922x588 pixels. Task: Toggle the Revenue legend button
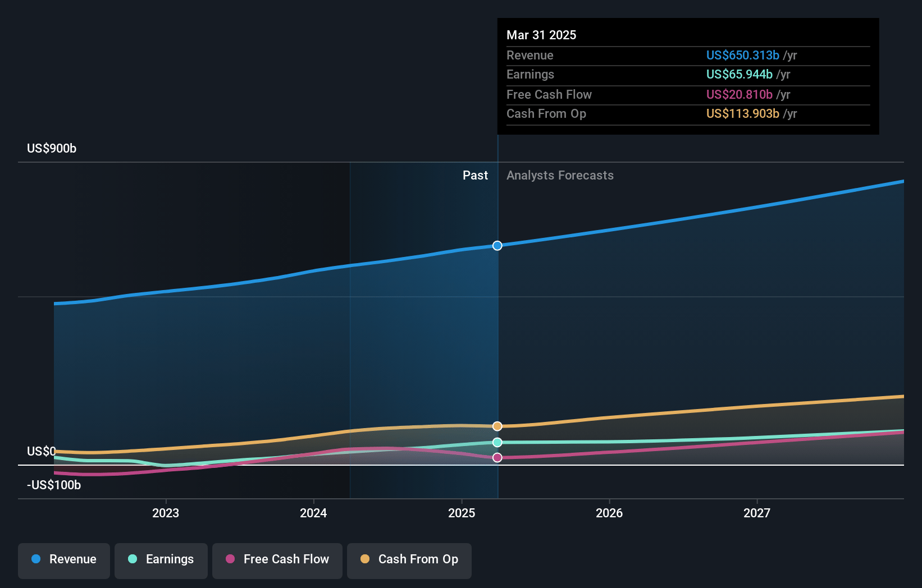tap(64, 561)
